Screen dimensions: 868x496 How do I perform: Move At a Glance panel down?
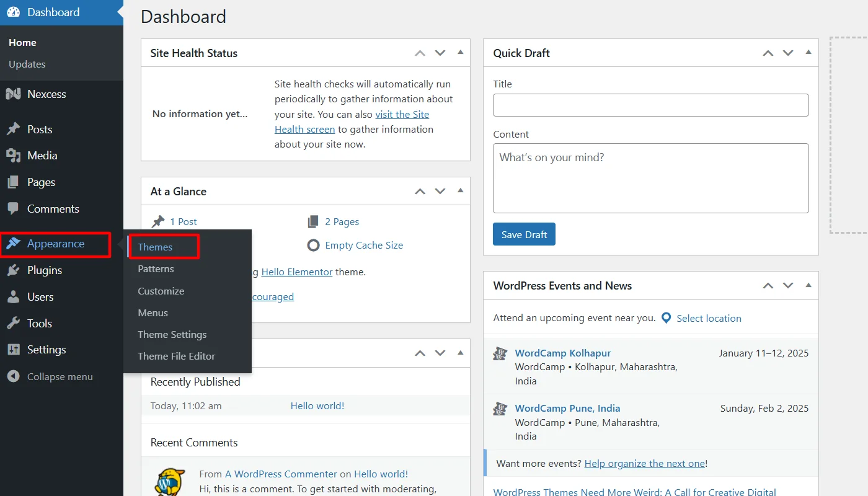click(x=440, y=192)
